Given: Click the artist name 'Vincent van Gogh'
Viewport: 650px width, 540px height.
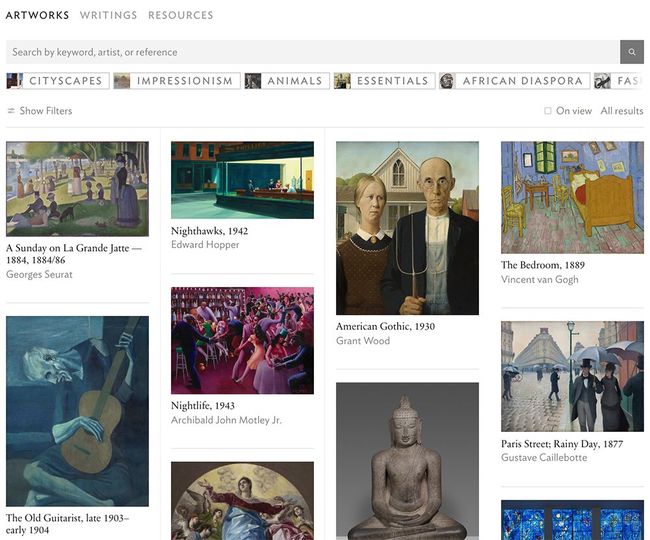Looking at the screenshot, I should pos(540,279).
